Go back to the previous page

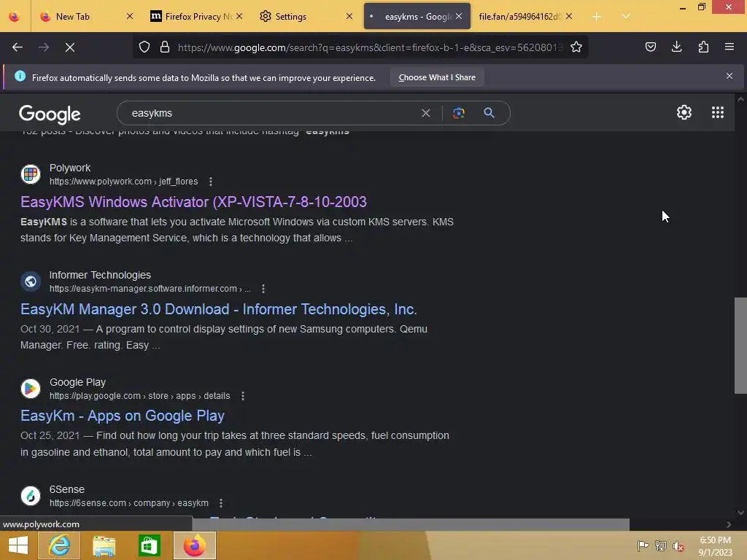tap(18, 47)
